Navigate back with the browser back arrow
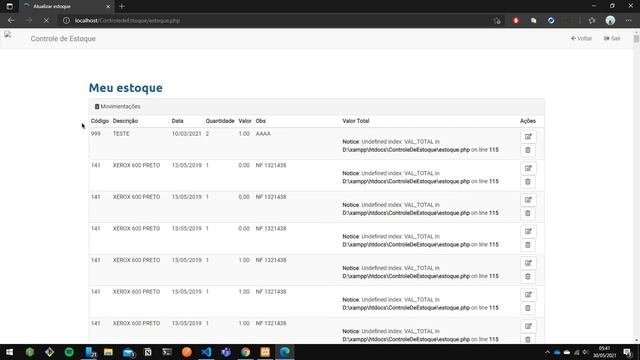Image resolution: width=640 pixels, height=360 pixels. point(11,20)
